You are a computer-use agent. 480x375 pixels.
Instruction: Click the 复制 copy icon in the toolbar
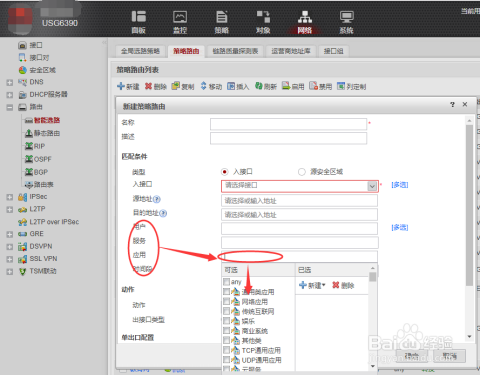coord(176,86)
